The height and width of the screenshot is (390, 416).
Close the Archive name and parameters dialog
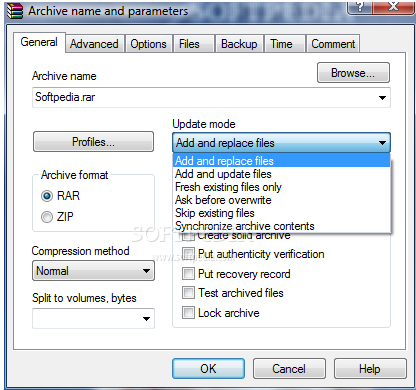point(393,7)
